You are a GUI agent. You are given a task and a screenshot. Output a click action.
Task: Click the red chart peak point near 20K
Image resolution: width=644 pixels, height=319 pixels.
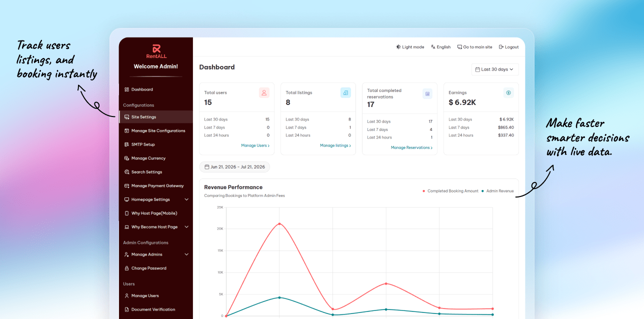point(279,223)
